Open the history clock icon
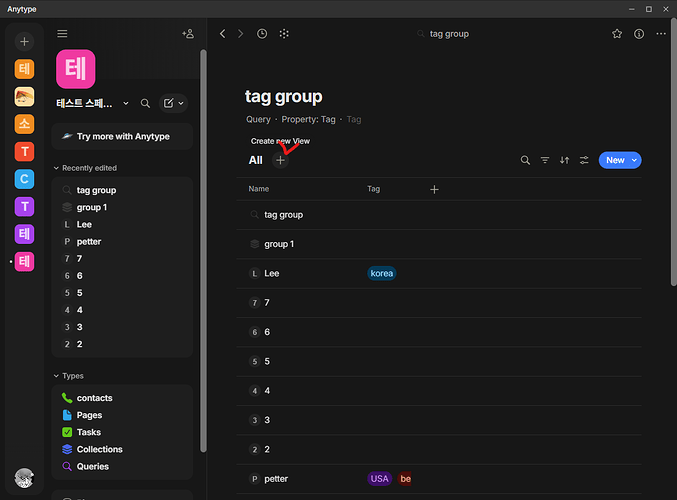The height and width of the screenshot is (500, 677). pyautogui.click(x=262, y=34)
